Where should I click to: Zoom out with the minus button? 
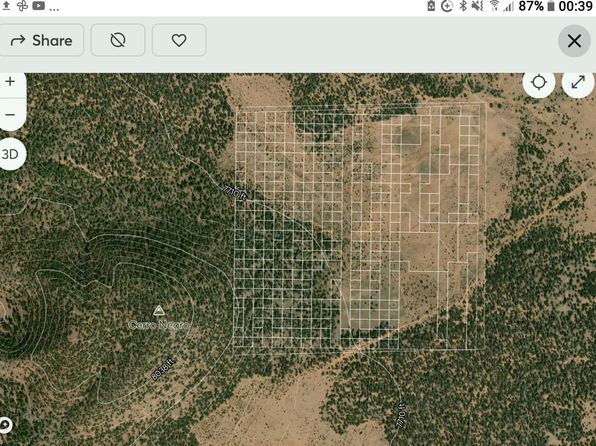click(x=10, y=114)
